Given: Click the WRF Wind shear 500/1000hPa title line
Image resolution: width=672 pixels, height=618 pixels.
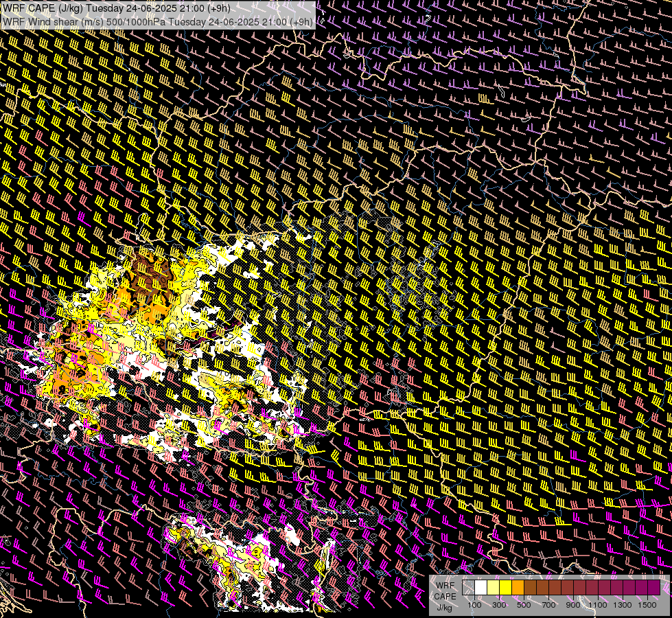Looking at the screenshot, I should 158,21.
